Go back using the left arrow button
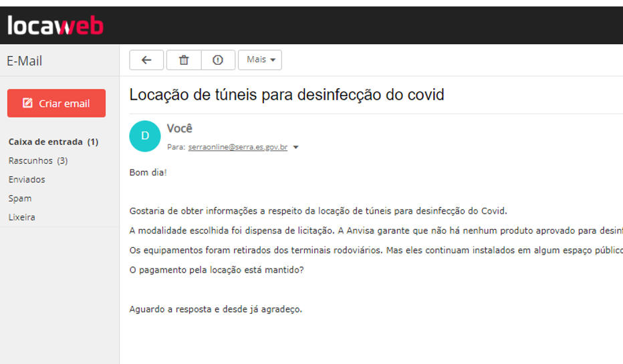This screenshot has width=623, height=364. 147,60
